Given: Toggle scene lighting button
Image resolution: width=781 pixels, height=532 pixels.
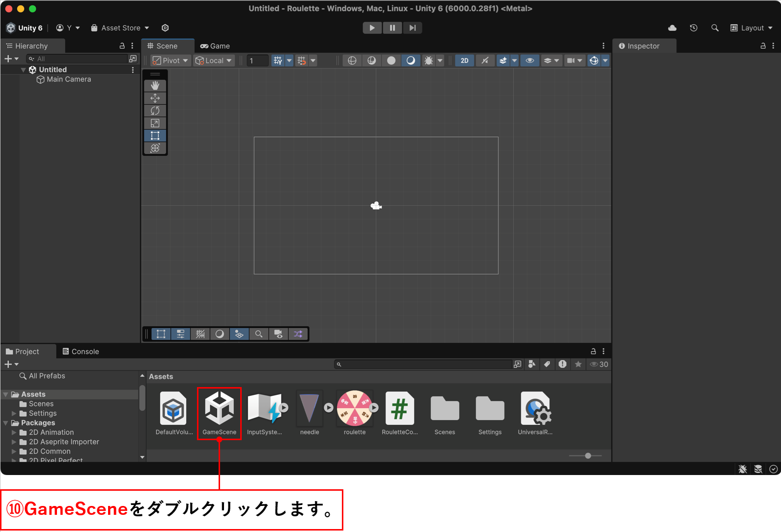Looking at the screenshot, I should (x=485, y=60).
